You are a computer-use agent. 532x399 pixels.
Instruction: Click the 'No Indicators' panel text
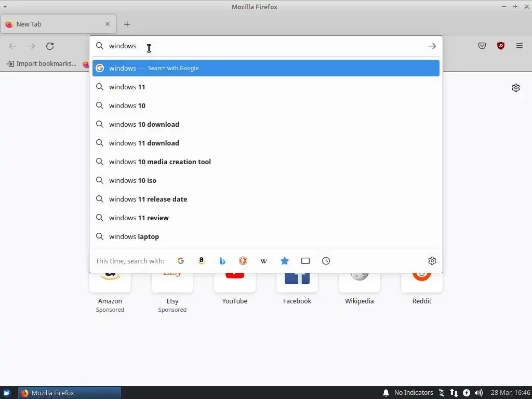414,393
